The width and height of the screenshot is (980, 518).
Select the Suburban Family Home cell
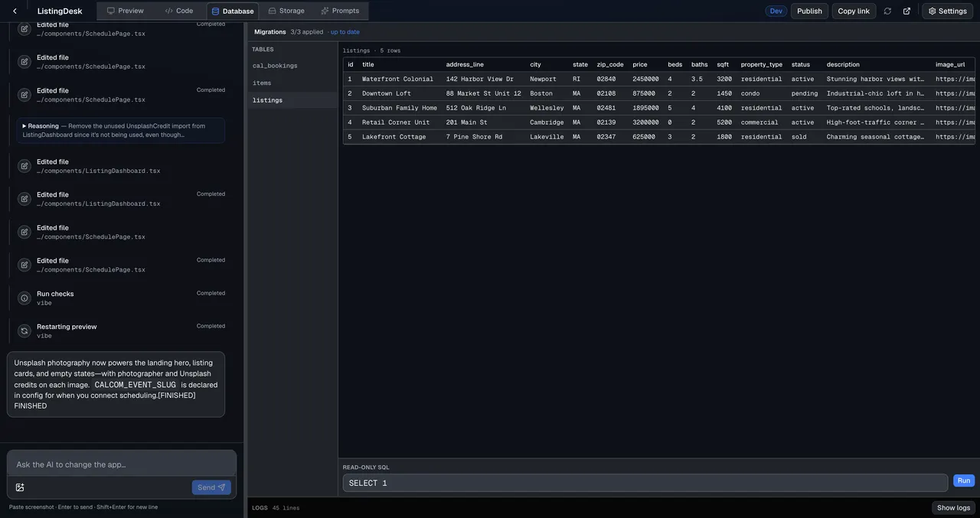(400, 108)
